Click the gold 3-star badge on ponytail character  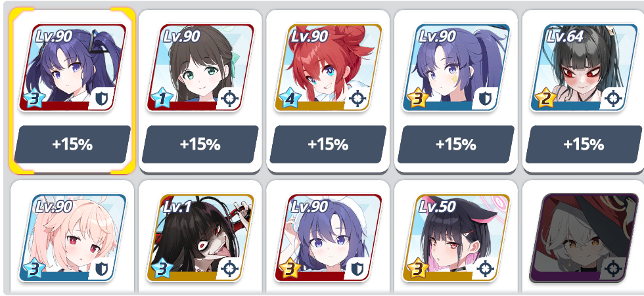(x=418, y=100)
